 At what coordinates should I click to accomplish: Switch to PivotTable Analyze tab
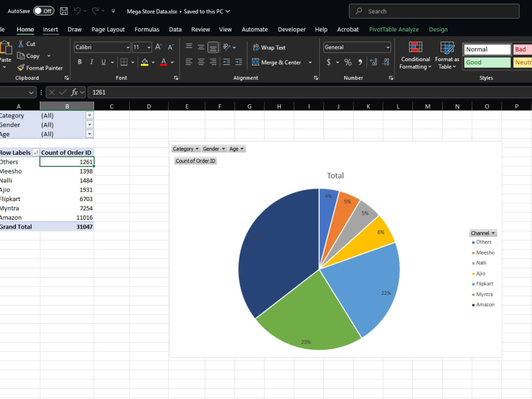click(394, 29)
